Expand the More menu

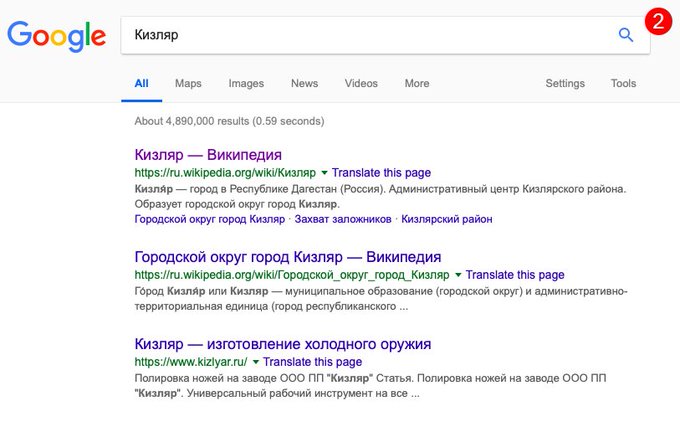click(x=417, y=83)
